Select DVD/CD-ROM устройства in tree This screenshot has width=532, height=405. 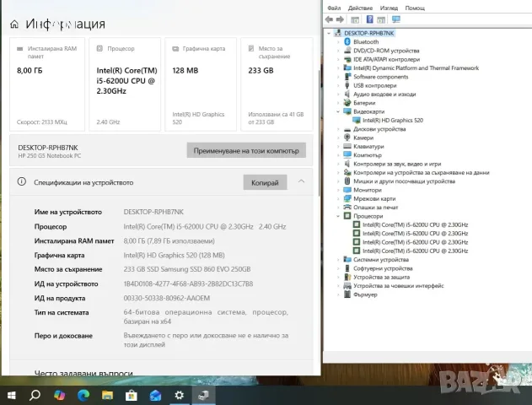coord(386,51)
